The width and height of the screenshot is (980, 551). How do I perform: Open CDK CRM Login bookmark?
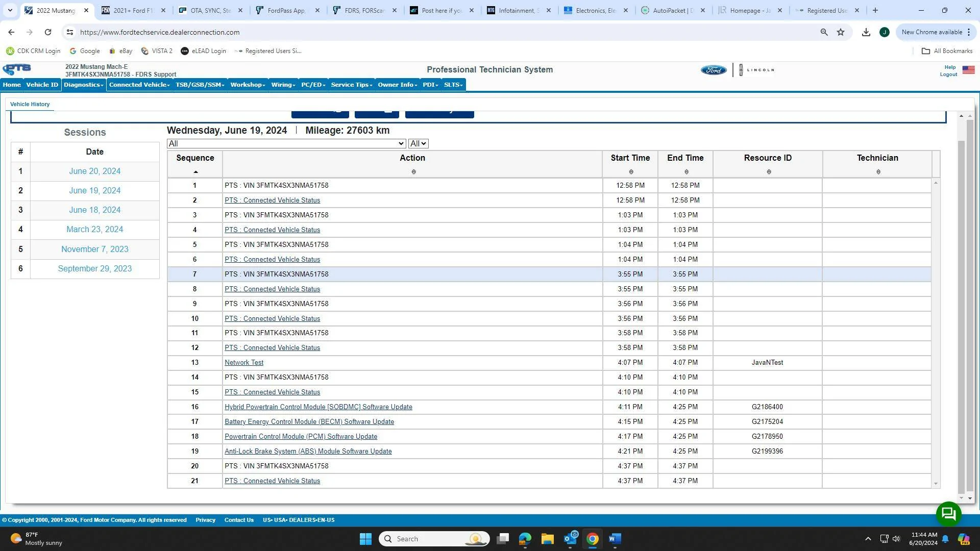[33, 51]
